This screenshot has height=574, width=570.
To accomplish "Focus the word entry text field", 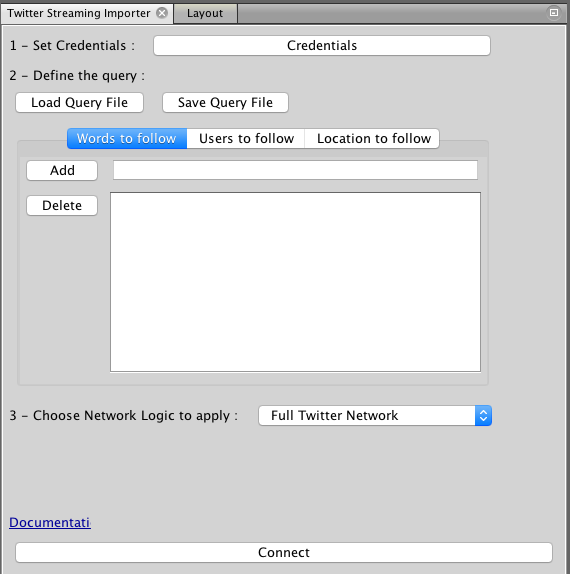I will [295, 170].
